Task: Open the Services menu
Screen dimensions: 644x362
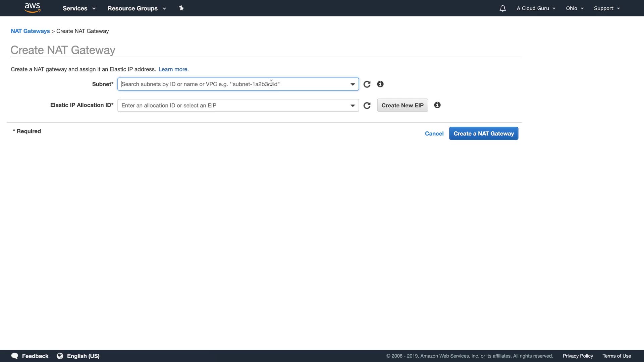Action: 79,8
